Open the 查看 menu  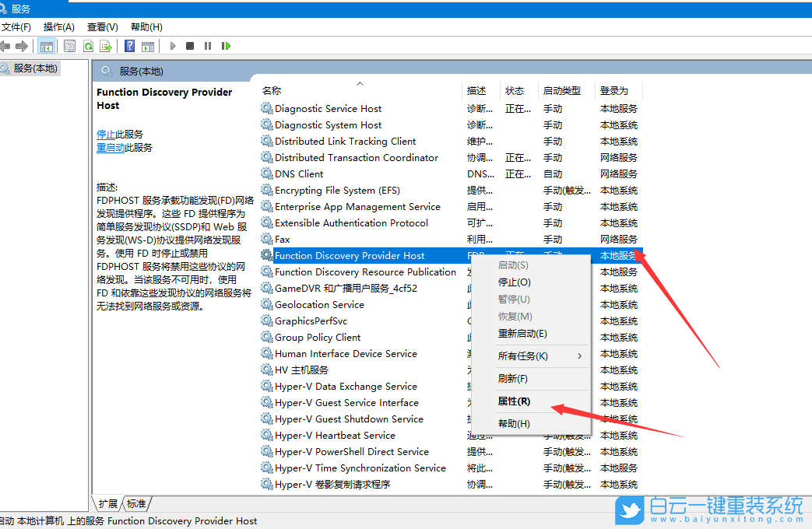click(x=102, y=26)
